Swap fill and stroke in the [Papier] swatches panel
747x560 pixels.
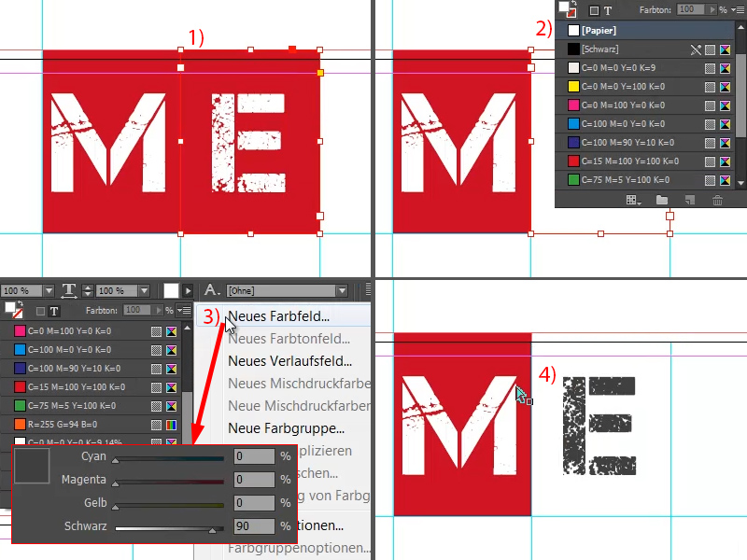[575, 3]
